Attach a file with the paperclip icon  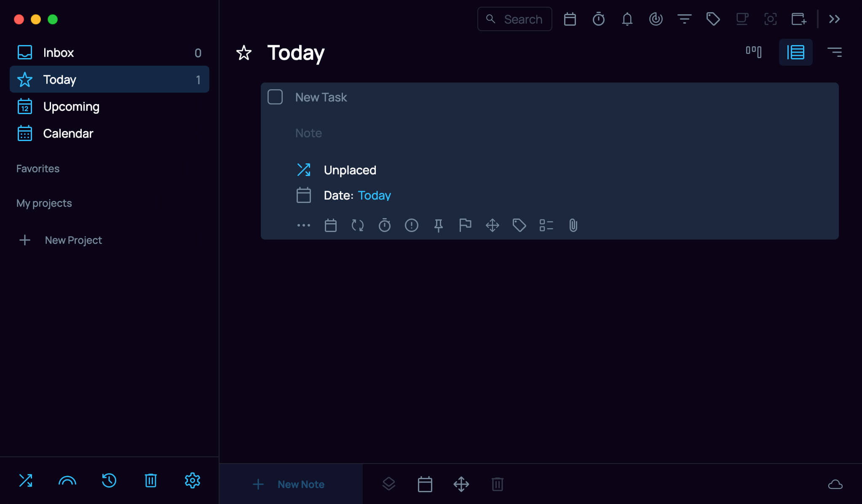[573, 225]
